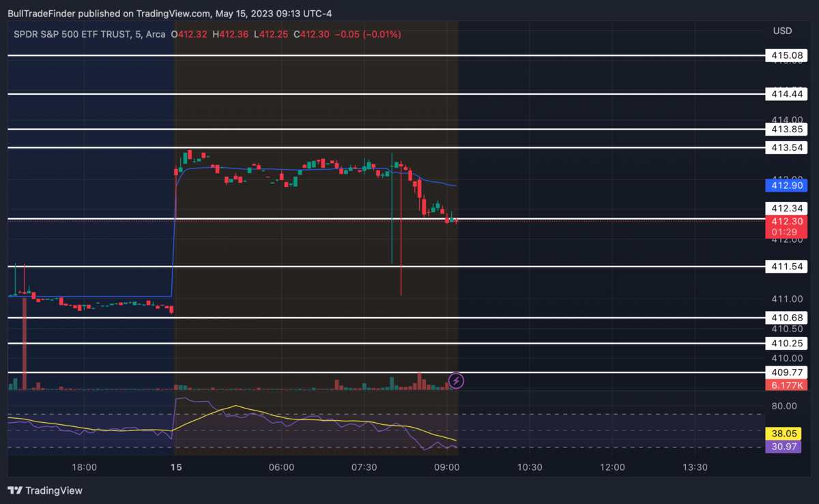
Task: Select the 413.54 price level label
Action: point(786,147)
